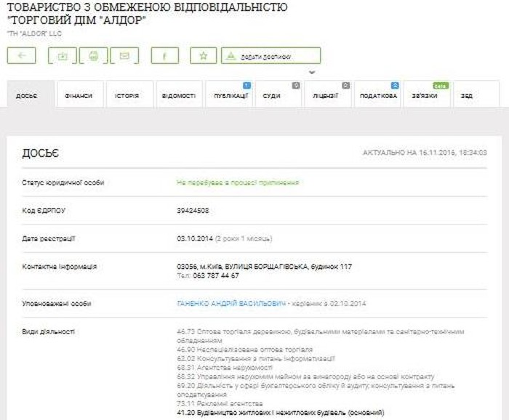Click the address on ВУЛИЦЯ БОРЩАГІВСЬКА
The image size is (509, 420).
click(264, 267)
